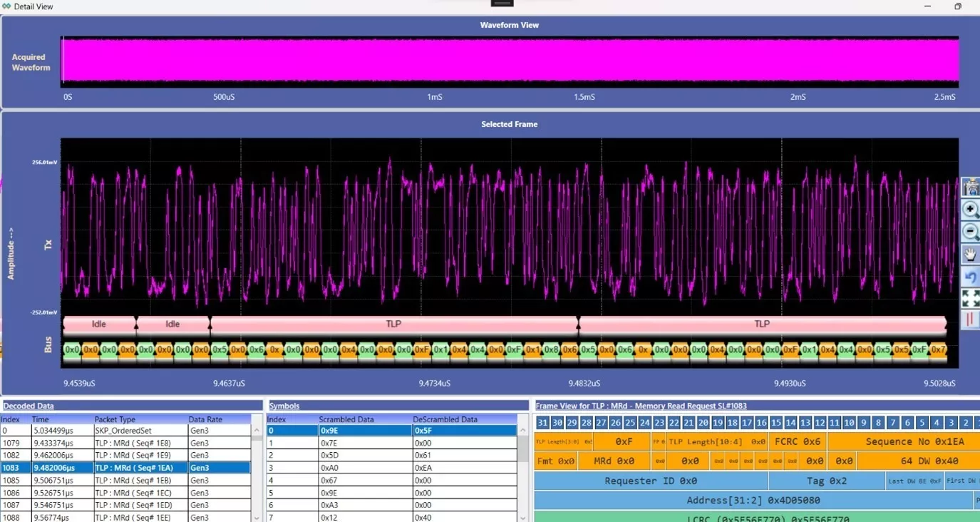Click the Address[31:2] 0x4D05080 field
The height and width of the screenshot is (522, 980).
pos(753,501)
